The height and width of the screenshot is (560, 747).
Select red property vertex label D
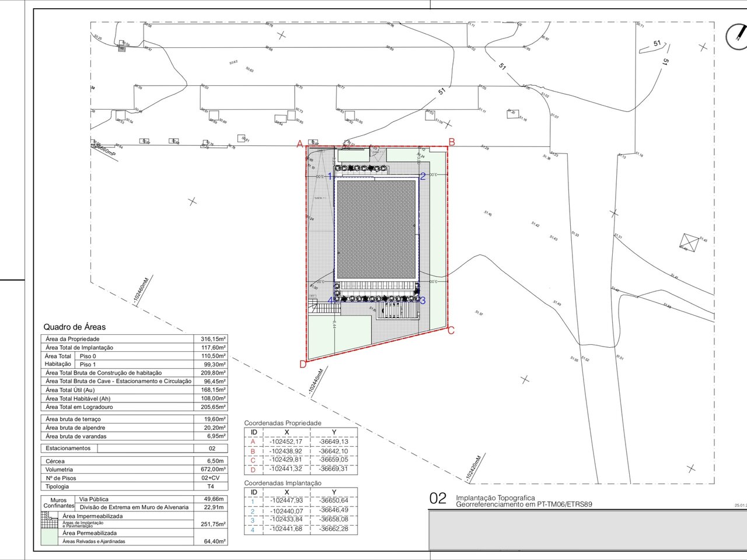(x=302, y=365)
